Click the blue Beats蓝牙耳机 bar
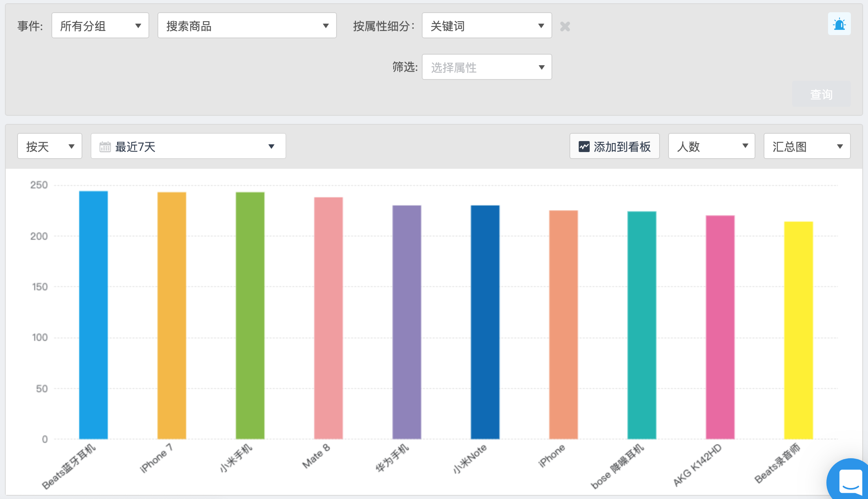The height and width of the screenshot is (499, 868). pos(93,315)
